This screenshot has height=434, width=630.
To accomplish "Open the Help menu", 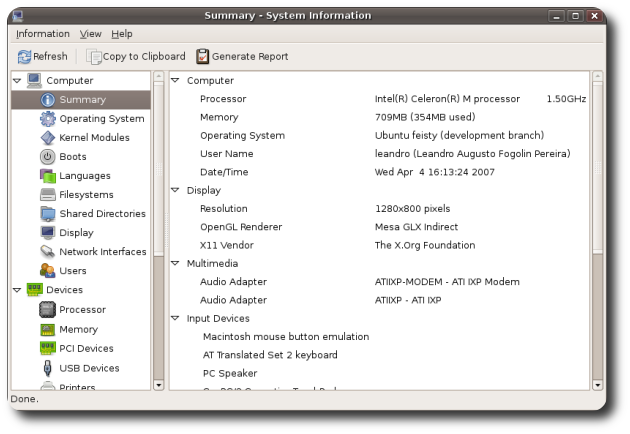I will coord(122,34).
